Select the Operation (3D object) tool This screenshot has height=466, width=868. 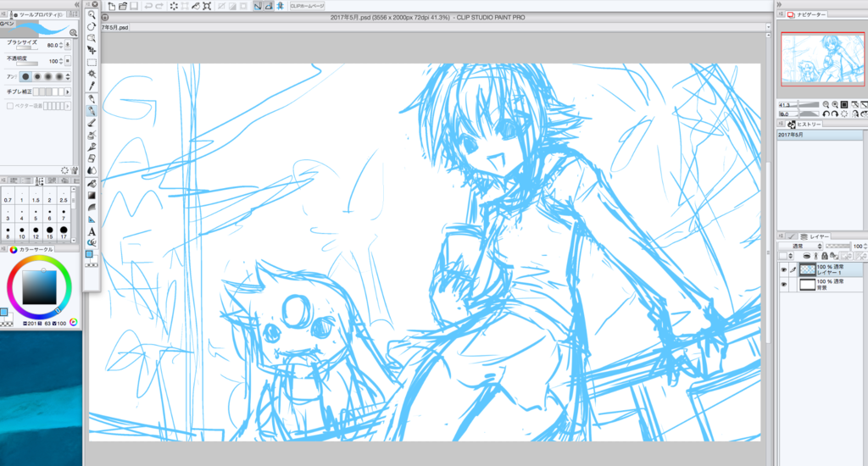pyautogui.click(x=92, y=38)
